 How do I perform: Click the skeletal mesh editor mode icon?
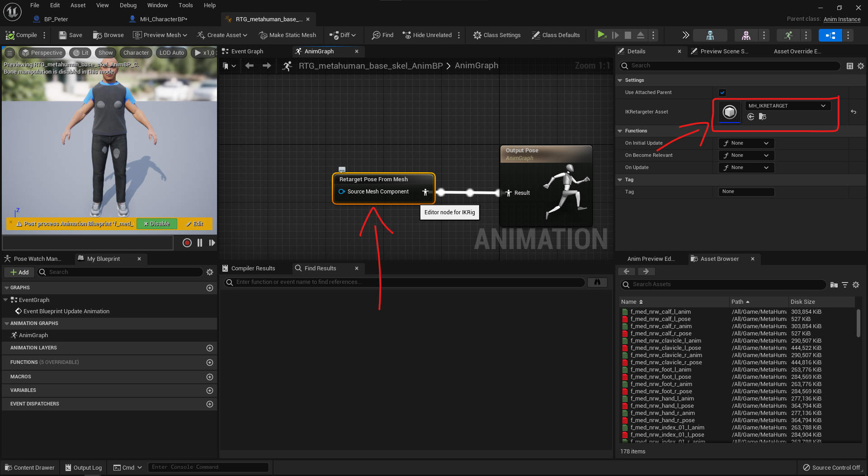click(746, 35)
